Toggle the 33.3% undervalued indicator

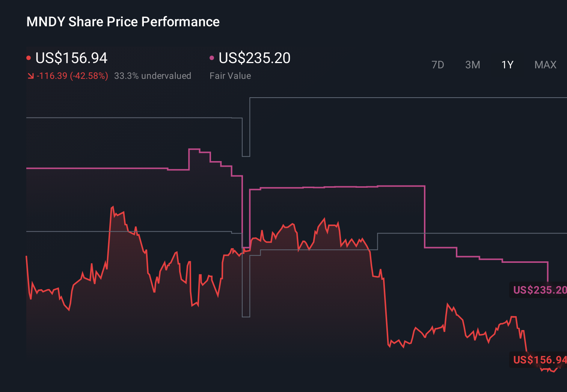tap(153, 75)
